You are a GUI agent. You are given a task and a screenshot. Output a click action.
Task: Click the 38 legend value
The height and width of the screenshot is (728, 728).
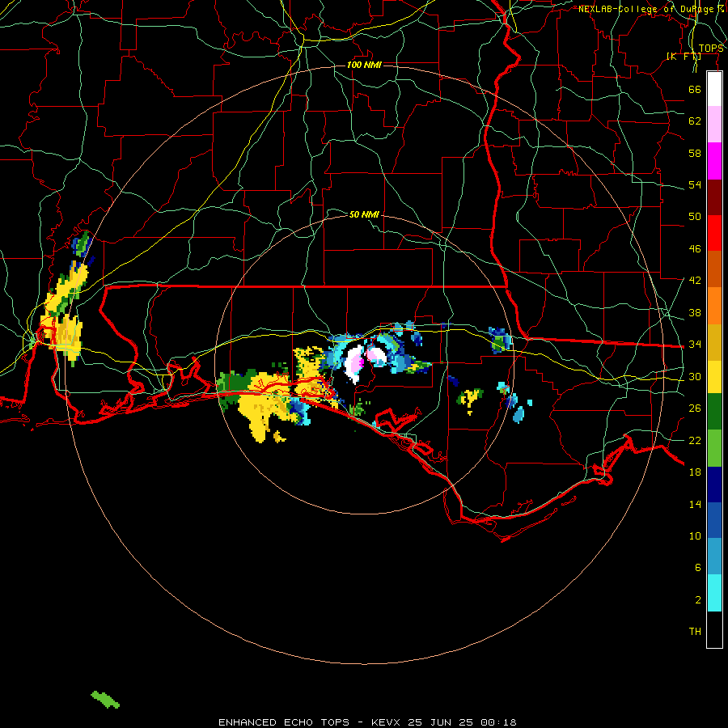695,312
